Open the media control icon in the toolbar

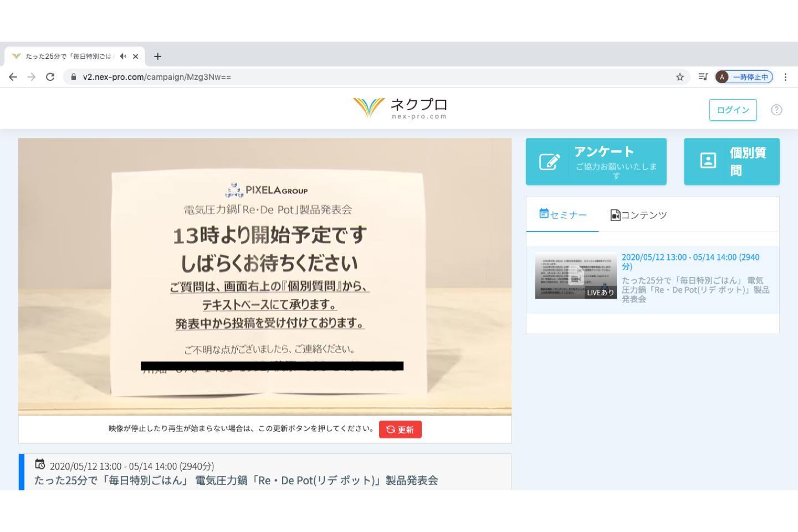(x=703, y=77)
